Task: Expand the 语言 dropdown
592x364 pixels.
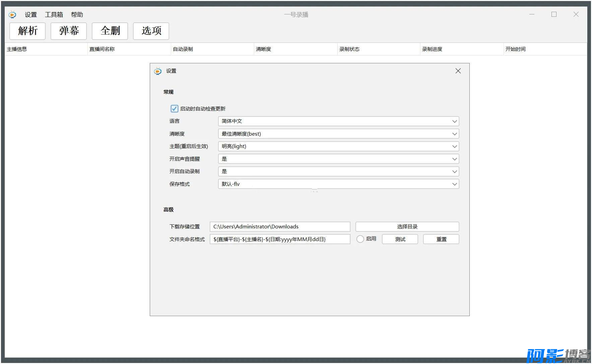Action: tap(338, 121)
